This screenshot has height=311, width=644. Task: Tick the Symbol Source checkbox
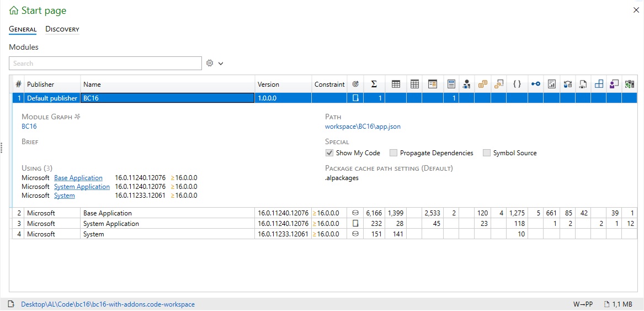pyautogui.click(x=487, y=152)
